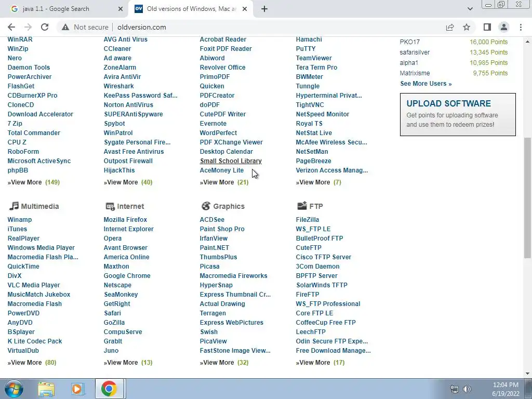Open the tab search chevron
The width and height of the screenshot is (532, 399).
coord(470,9)
